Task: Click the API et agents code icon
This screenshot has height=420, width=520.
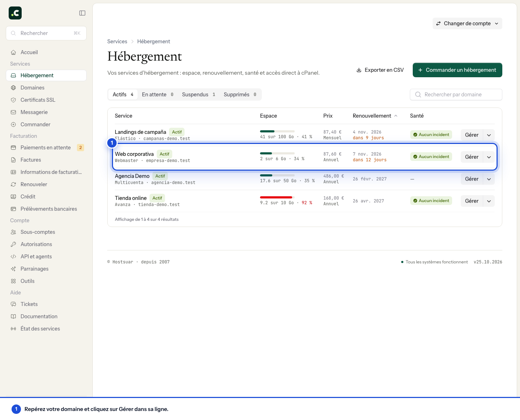Action: tap(13, 257)
